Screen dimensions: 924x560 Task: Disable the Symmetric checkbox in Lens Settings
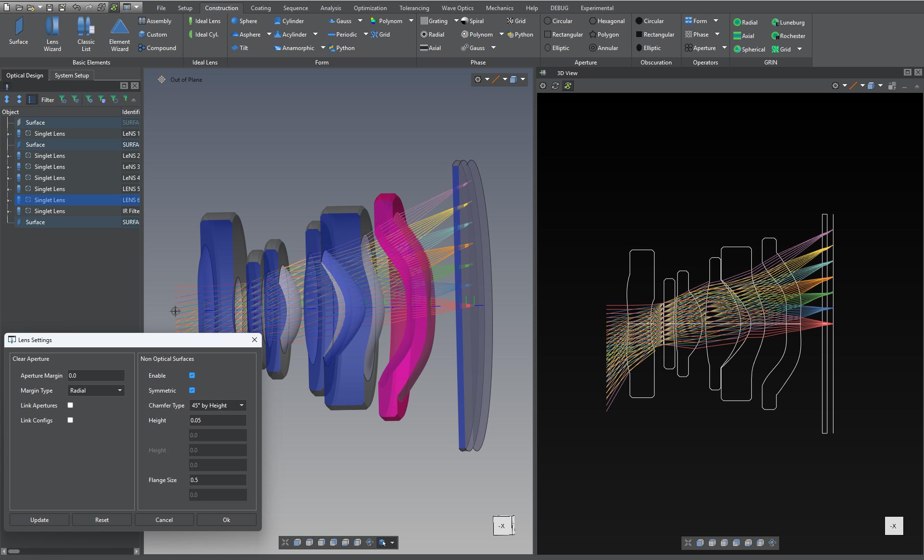tap(192, 390)
